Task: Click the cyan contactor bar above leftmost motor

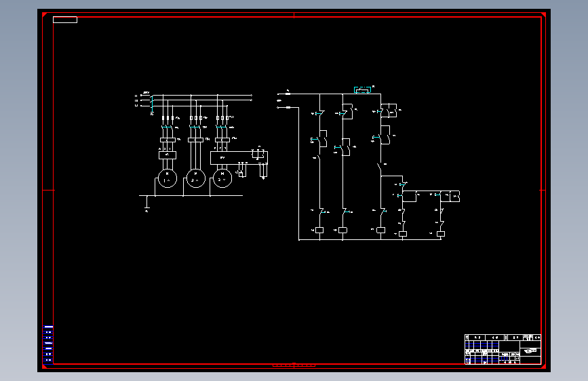Action: 167,127
